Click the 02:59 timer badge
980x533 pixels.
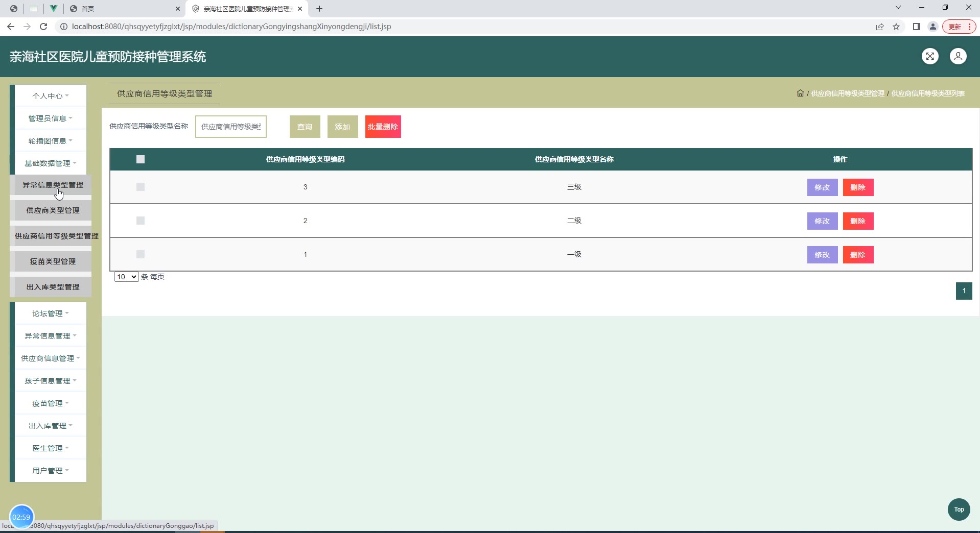pos(21,517)
